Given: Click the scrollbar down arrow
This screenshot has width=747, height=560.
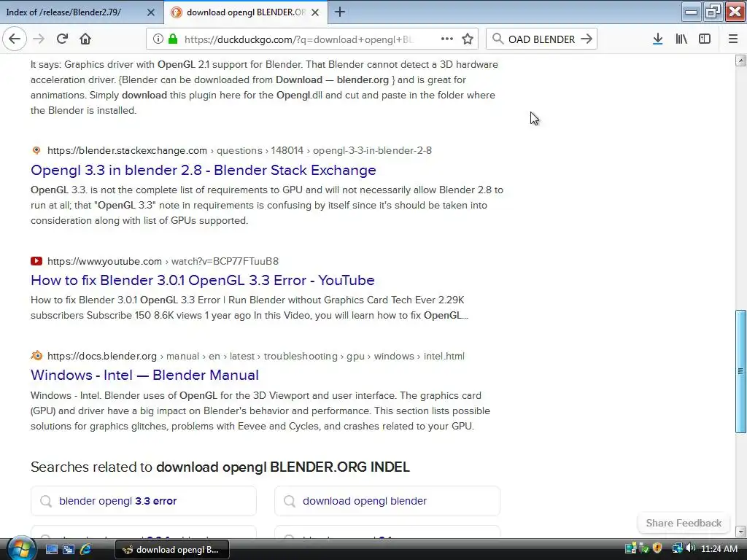Looking at the screenshot, I should (x=740, y=532).
